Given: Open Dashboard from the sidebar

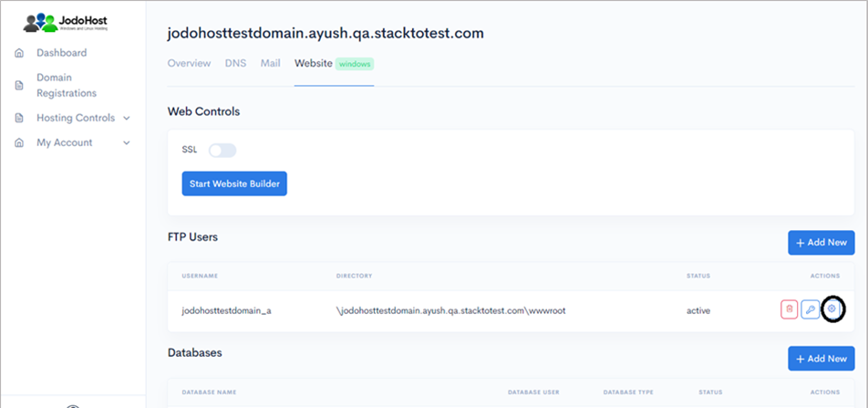Looking at the screenshot, I should click(x=61, y=53).
